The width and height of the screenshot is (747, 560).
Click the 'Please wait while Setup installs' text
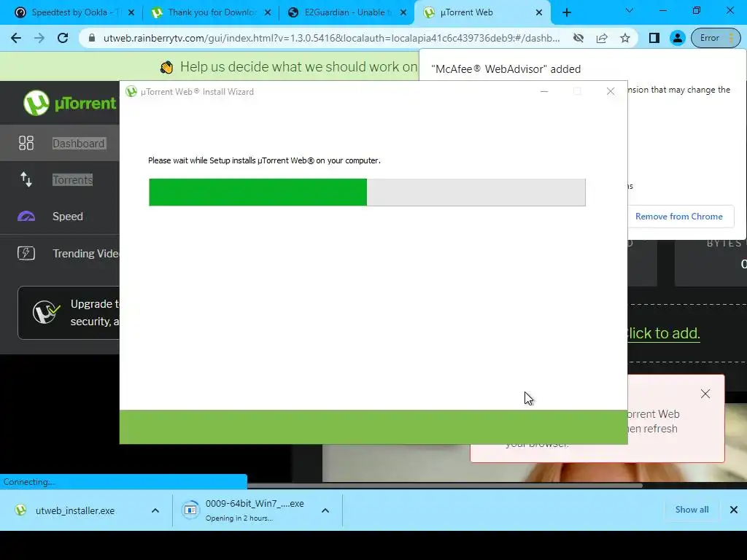click(x=264, y=160)
